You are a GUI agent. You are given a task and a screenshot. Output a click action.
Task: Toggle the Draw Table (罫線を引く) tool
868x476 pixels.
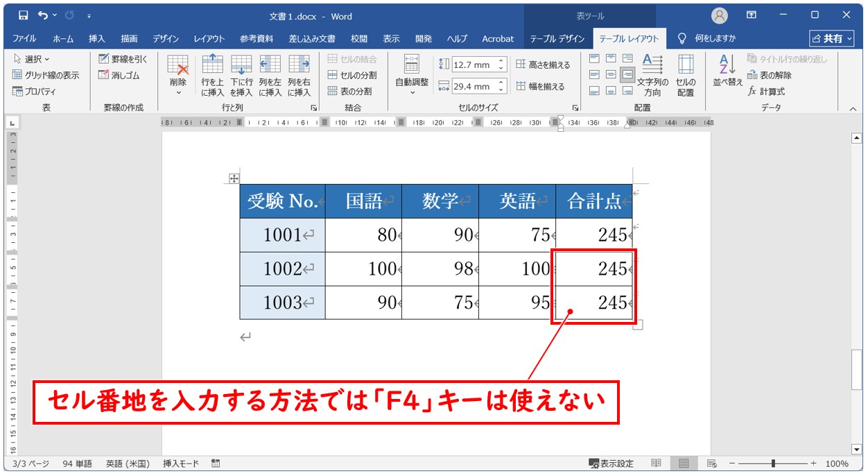(x=123, y=59)
